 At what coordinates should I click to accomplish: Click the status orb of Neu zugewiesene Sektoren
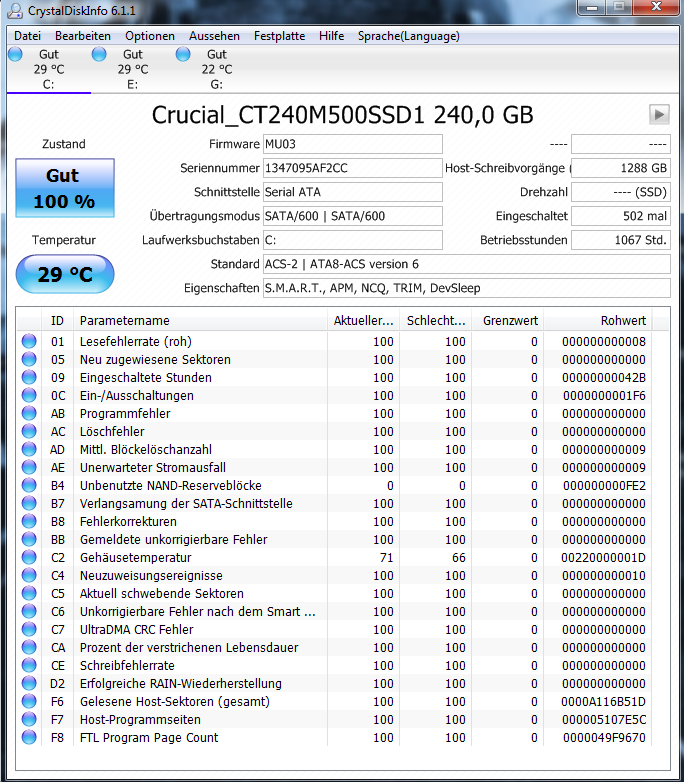click(x=29, y=359)
